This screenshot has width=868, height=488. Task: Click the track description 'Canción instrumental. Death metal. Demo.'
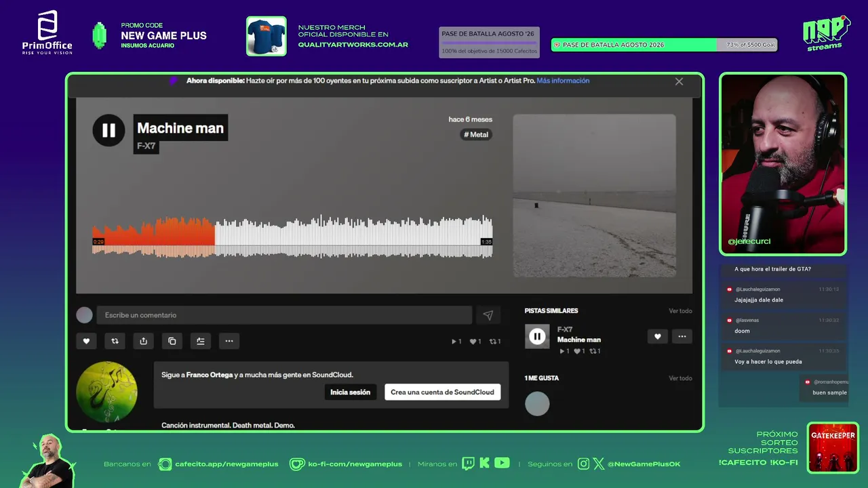228,426
